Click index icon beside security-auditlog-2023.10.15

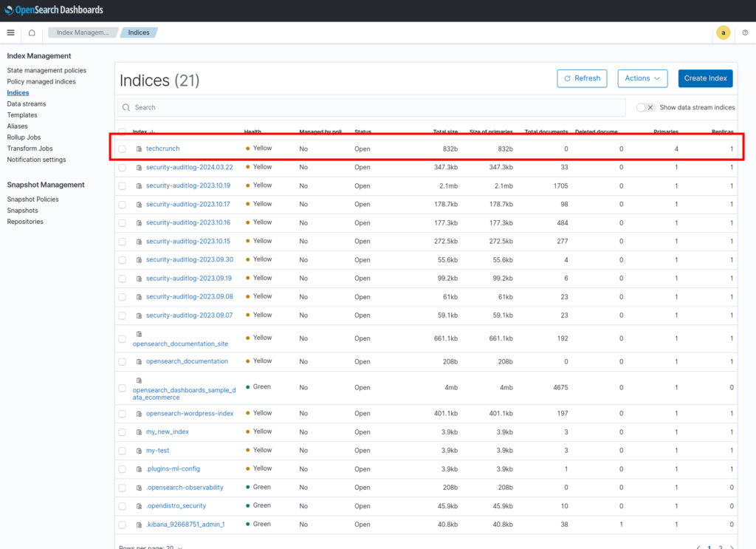tap(140, 242)
